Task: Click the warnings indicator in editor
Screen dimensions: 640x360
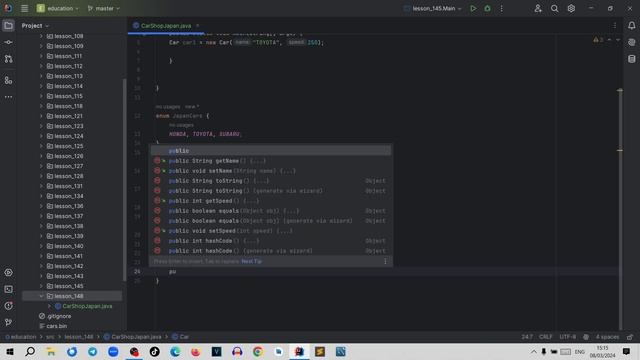Action: (598, 40)
